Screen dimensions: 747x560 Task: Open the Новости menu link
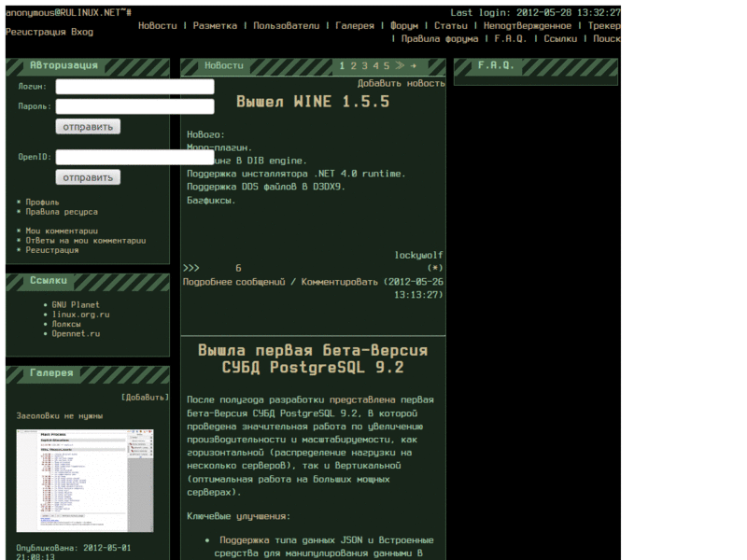coord(157,26)
